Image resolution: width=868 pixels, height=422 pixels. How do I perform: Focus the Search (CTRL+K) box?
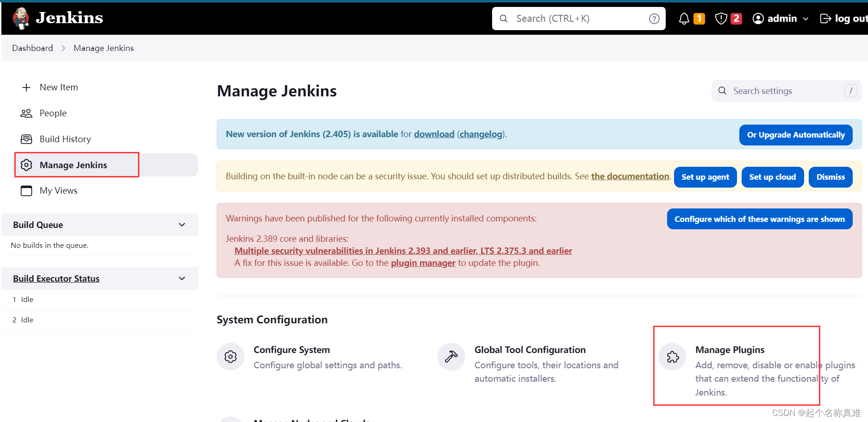(579, 19)
